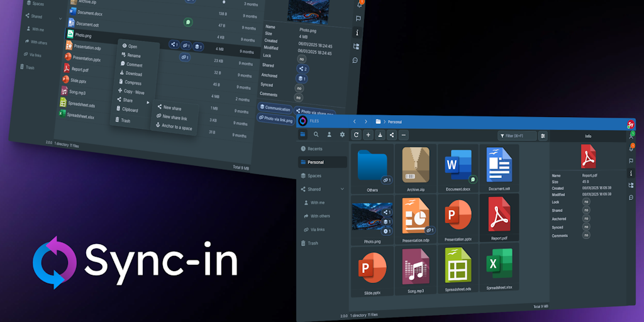Select the Slide.pptx tile in grid view

(372, 272)
